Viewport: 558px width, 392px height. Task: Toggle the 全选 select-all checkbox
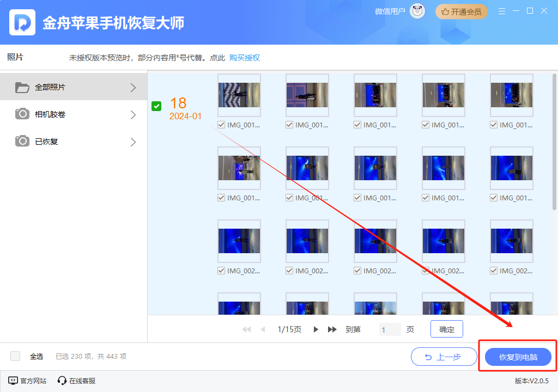[x=15, y=356]
